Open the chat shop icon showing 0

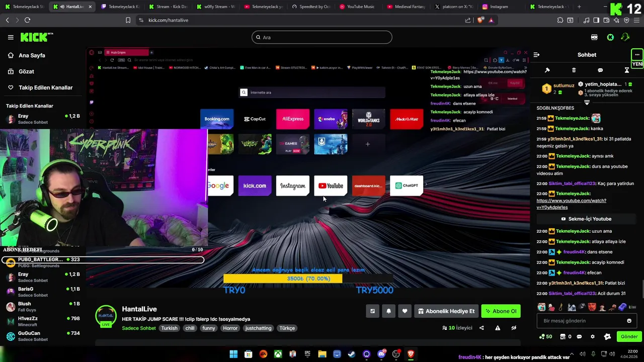click(566, 337)
